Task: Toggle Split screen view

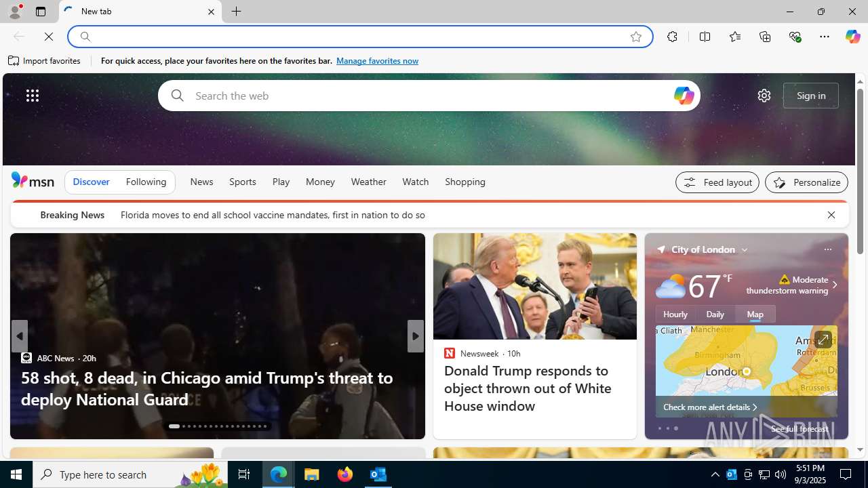Action: 705,37
